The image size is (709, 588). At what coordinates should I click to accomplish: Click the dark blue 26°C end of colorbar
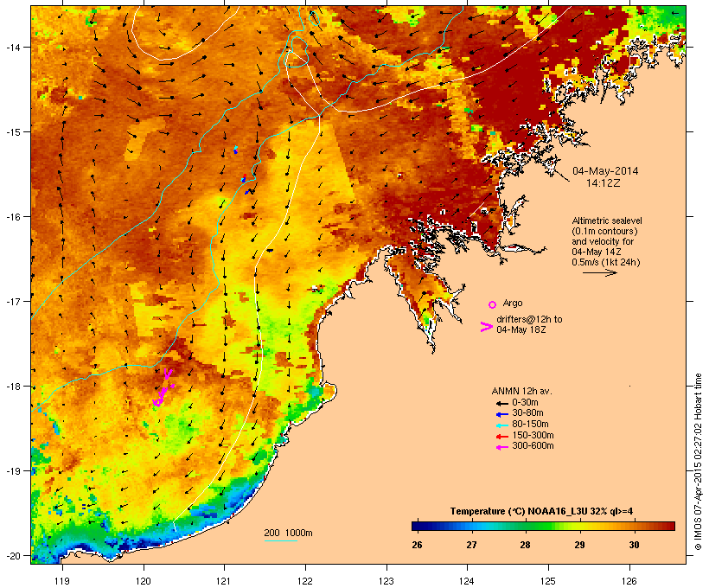[x=417, y=526]
